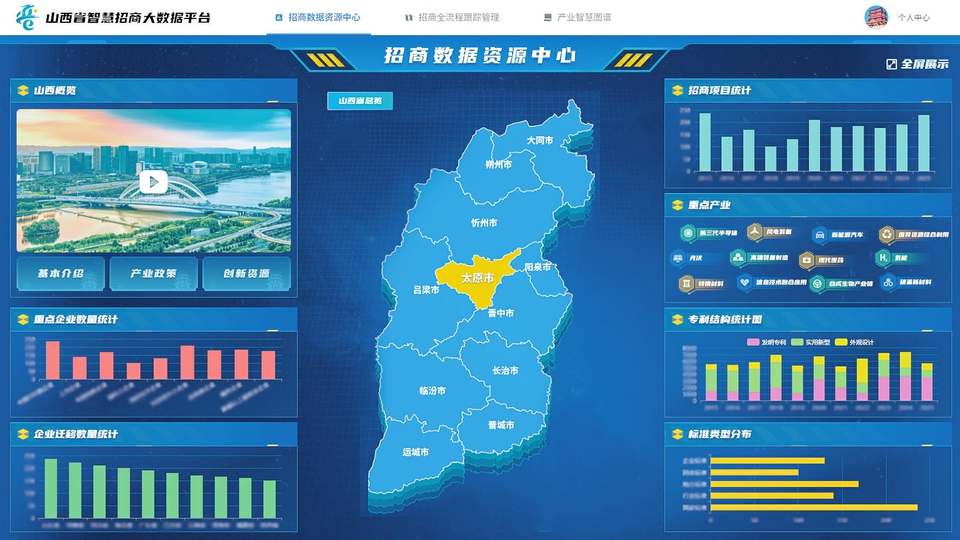Select the 现代医药 medical icon
The width and height of the screenshot is (960, 540).
(805, 258)
